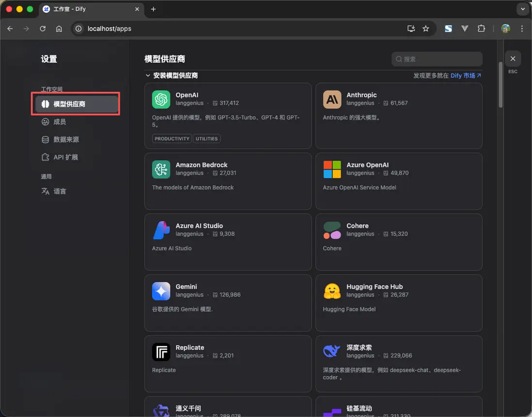
Task: Click the 深度求索 whale logo
Action: [332, 352]
